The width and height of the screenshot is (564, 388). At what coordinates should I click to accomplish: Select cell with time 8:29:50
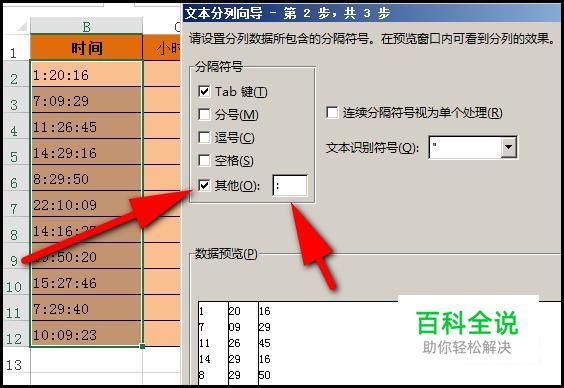point(86,178)
